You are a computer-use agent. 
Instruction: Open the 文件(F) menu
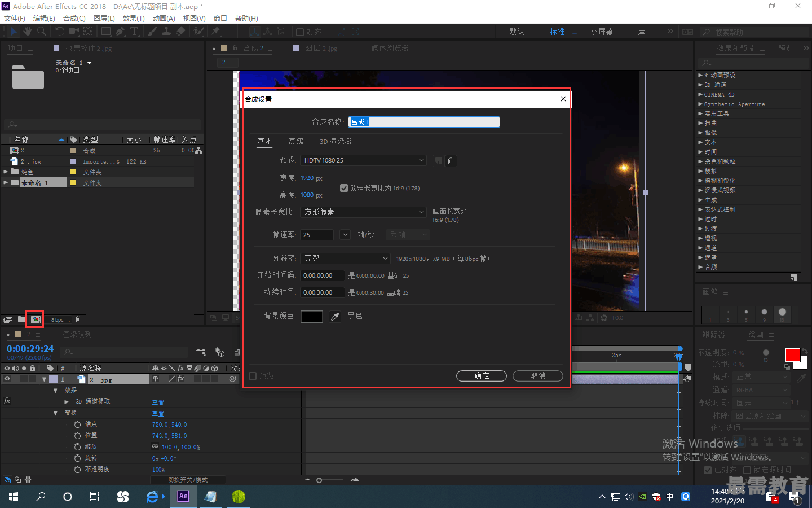[15, 18]
